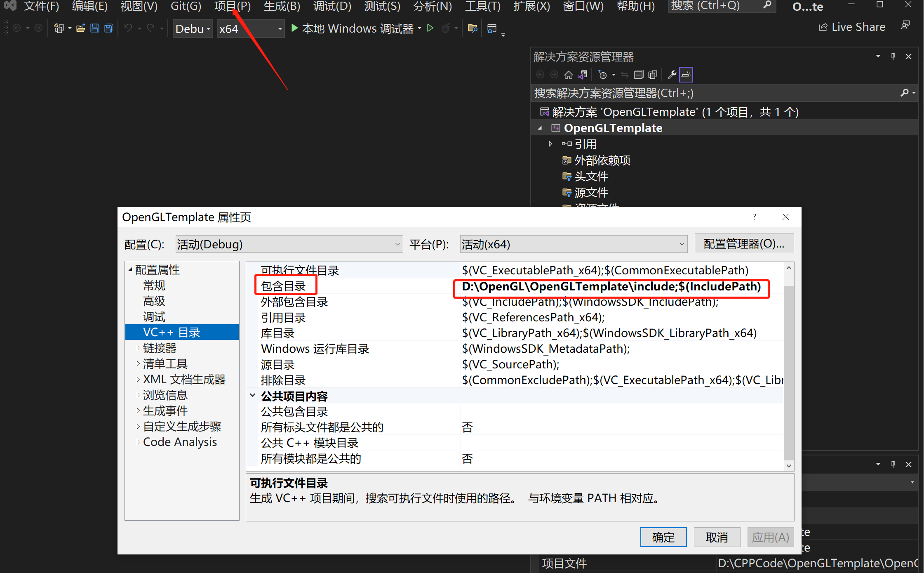
Task: Click the Save file icon
Action: 92,29
